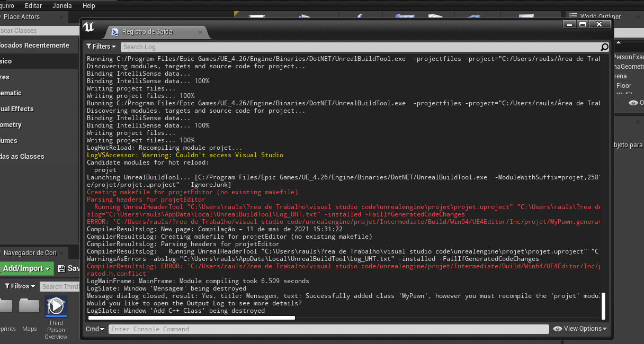
Task: Click the 'LogHotReload: Recompiling module projet...' line
Action: coord(165,148)
